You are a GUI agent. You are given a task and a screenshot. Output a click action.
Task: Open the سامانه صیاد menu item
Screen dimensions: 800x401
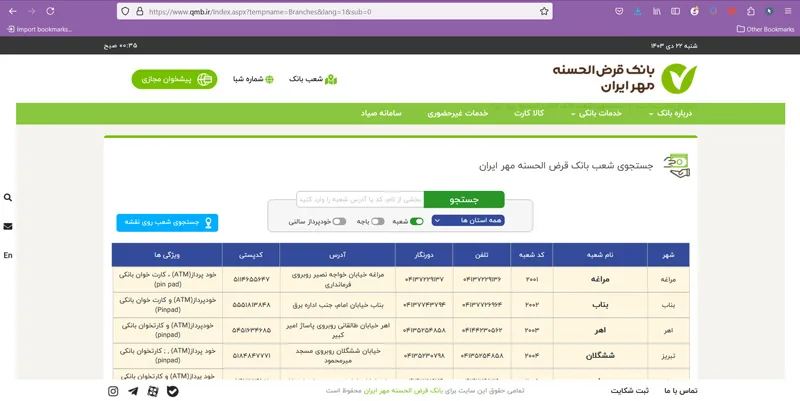pos(381,114)
